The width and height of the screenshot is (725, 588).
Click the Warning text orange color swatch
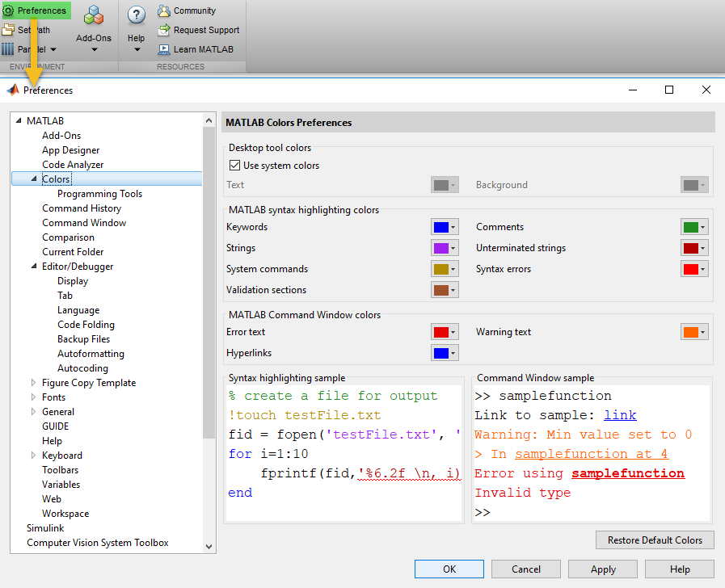(x=690, y=332)
